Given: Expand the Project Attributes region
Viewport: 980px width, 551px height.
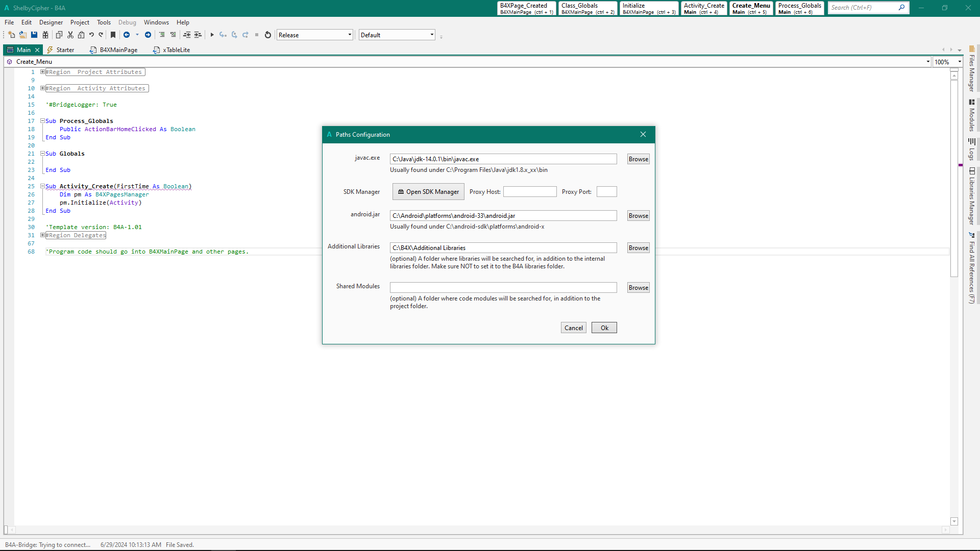Looking at the screenshot, I should pyautogui.click(x=43, y=72).
